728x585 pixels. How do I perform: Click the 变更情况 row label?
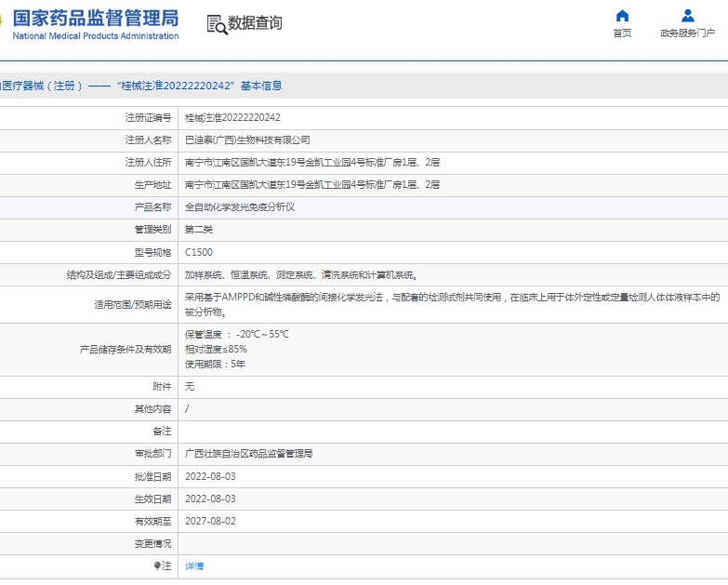click(152, 543)
